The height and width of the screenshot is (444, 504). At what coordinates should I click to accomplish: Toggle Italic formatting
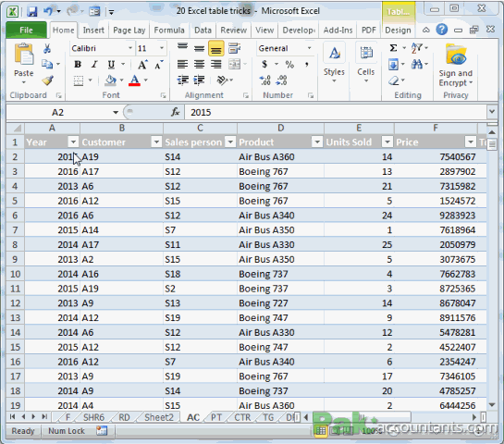click(x=94, y=65)
